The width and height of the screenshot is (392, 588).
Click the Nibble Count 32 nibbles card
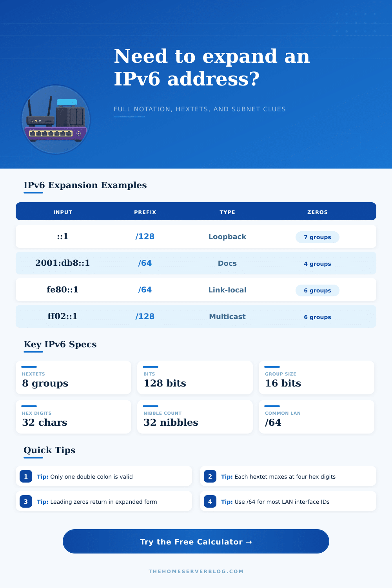click(x=195, y=417)
